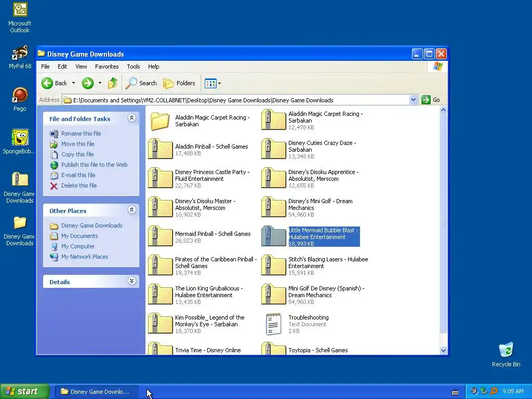Open the Favorites menu
Viewport: 532px width, 399px height.
107,66
